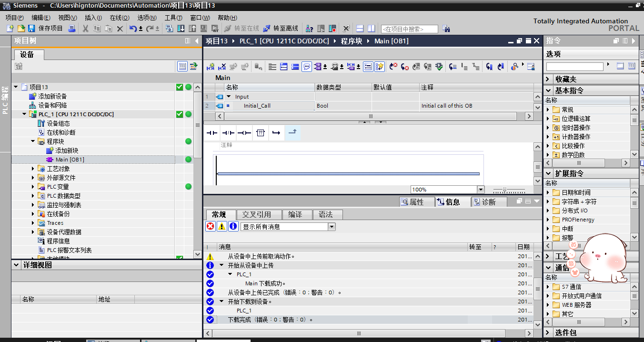Screen dimensions: 644x342
Task: Insert a normally open contact
Action: (x=212, y=133)
